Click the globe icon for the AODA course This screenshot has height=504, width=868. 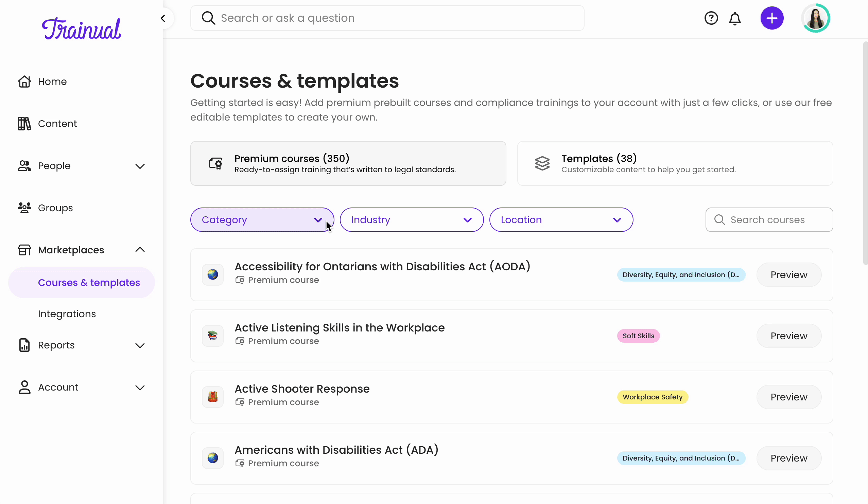click(212, 275)
